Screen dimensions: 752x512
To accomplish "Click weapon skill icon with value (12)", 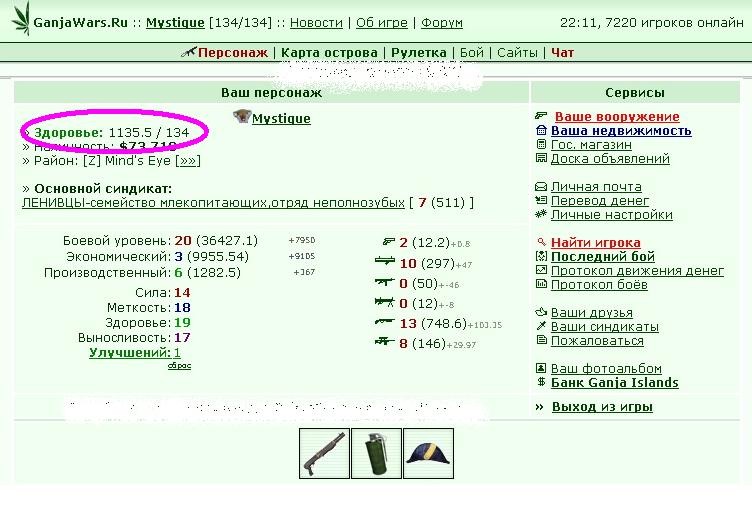I will pyautogui.click(x=385, y=302).
